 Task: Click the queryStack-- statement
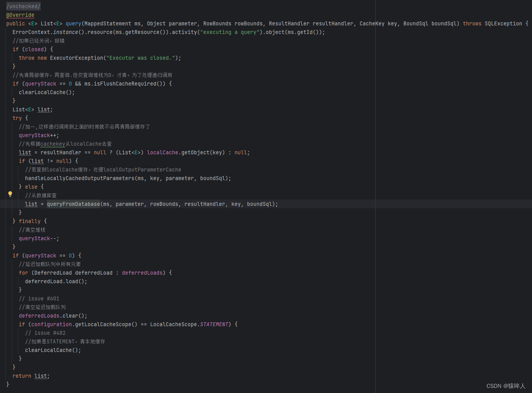39,238
